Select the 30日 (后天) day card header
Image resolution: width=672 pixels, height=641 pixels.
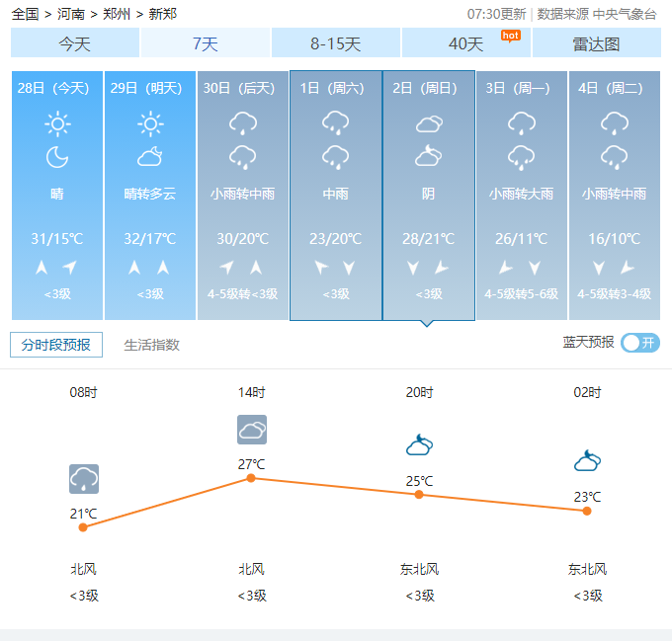pos(239,88)
